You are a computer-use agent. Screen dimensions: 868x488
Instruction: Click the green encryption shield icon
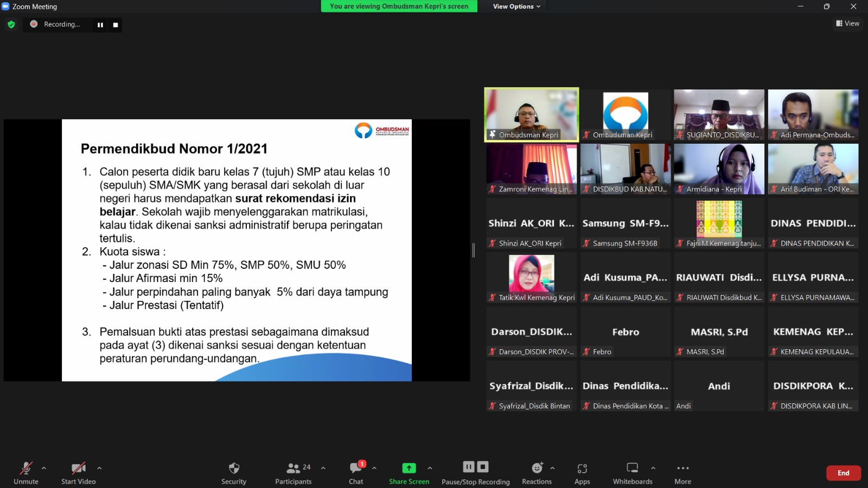[11, 24]
